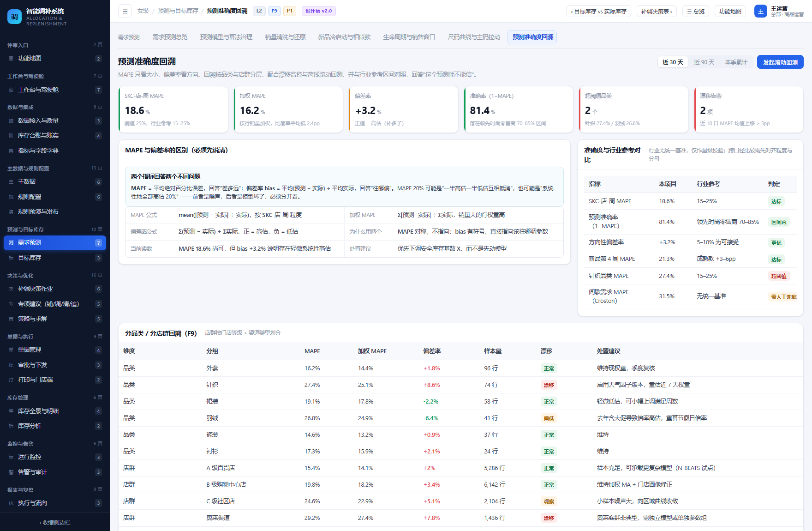
Task: Go back to 目标库存 vs 实际库存
Action: pyautogui.click(x=598, y=12)
